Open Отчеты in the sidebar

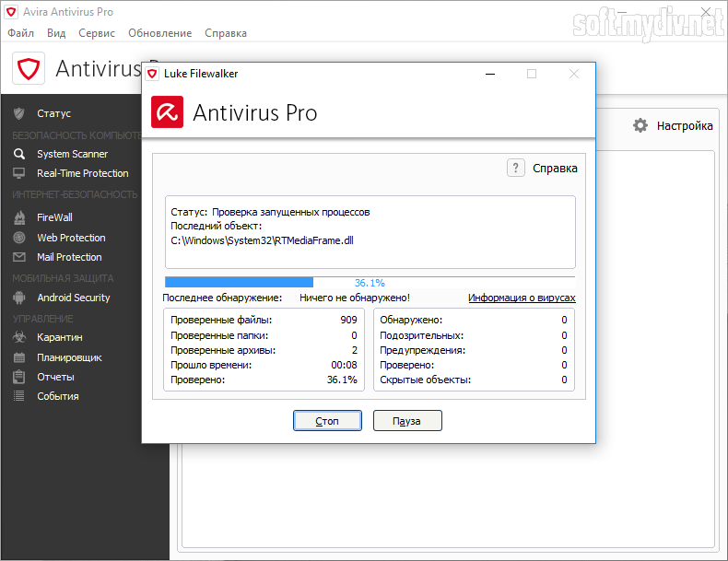click(55, 377)
